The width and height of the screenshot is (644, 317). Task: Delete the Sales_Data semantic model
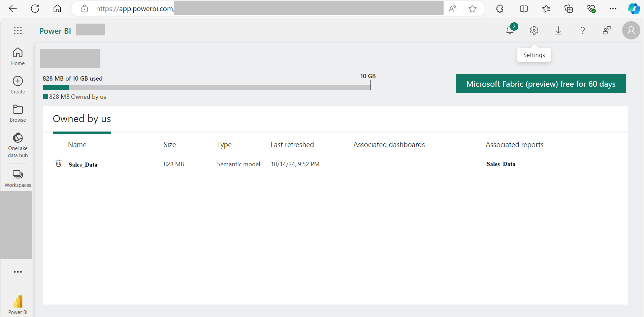[x=59, y=164]
